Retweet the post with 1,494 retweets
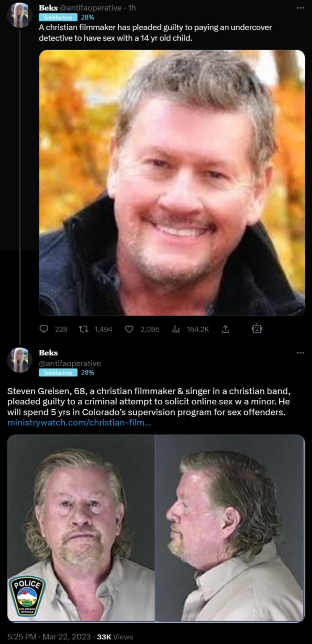 coord(83,329)
